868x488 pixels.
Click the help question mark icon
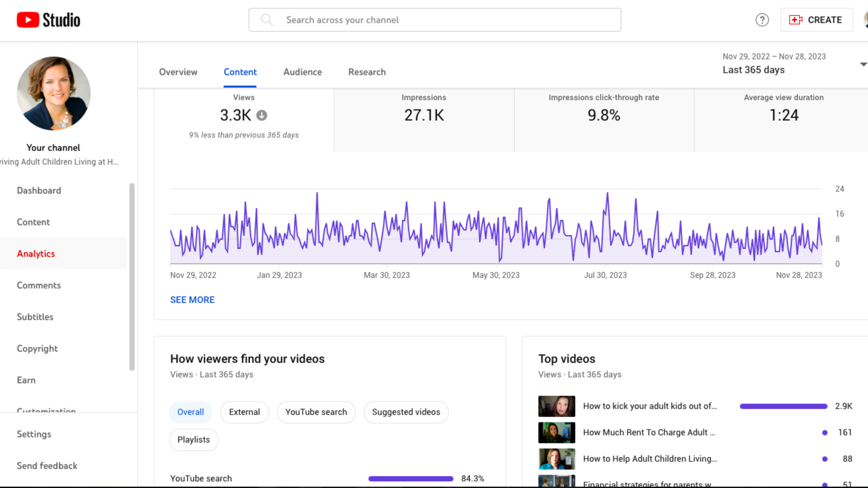762,20
